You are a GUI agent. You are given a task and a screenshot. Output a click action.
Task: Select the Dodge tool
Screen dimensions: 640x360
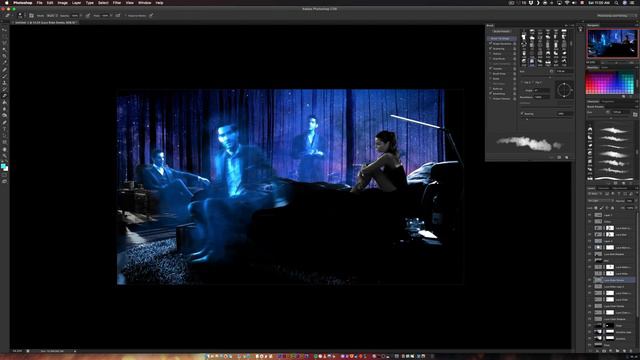point(4,116)
